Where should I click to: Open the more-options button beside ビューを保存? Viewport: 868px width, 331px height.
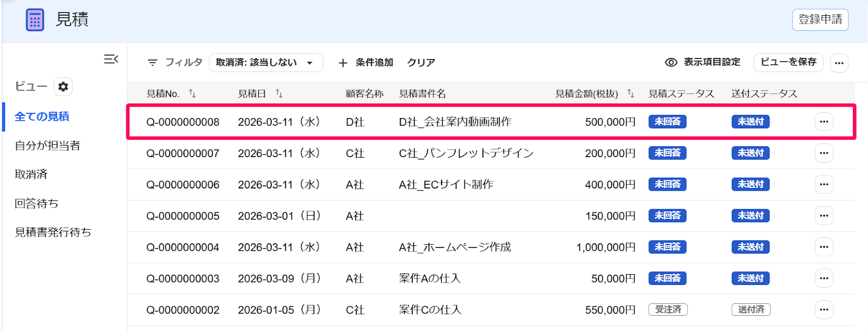pyautogui.click(x=839, y=63)
